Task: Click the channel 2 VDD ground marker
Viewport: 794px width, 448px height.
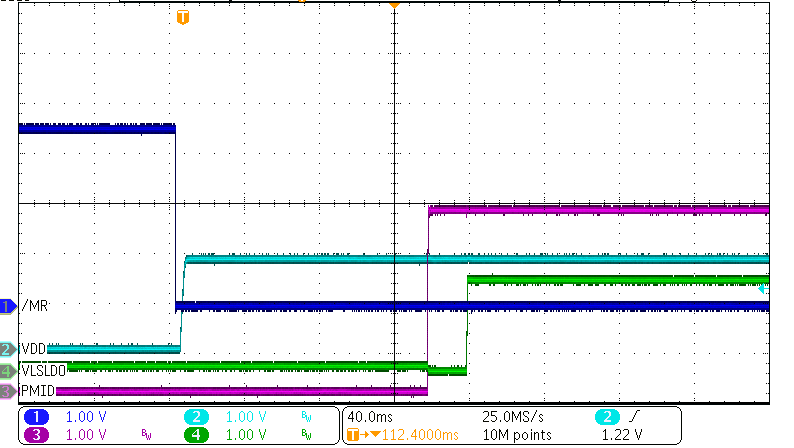Action: click(x=8, y=349)
